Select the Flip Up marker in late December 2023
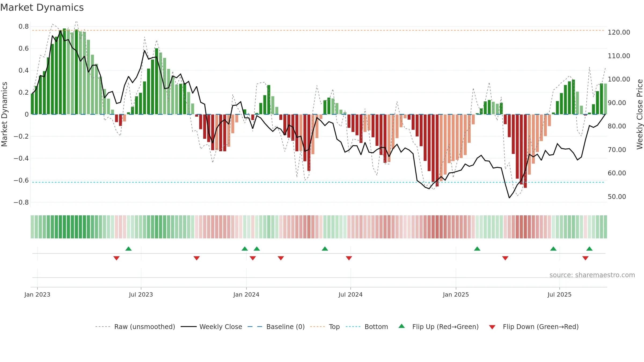 [x=245, y=249]
